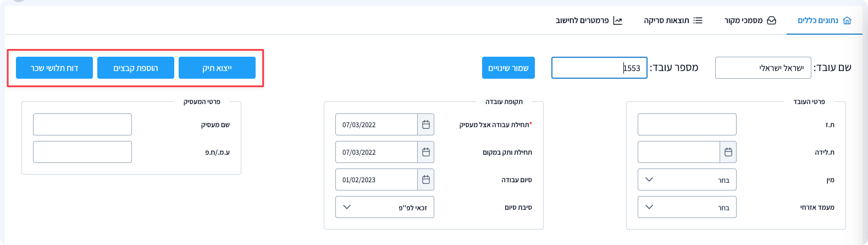The width and height of the screenshot is (868, 245).
Task: Expand the מעמד אזרחי dropdown
Action: pyautogui.click(x=687, y=208)
